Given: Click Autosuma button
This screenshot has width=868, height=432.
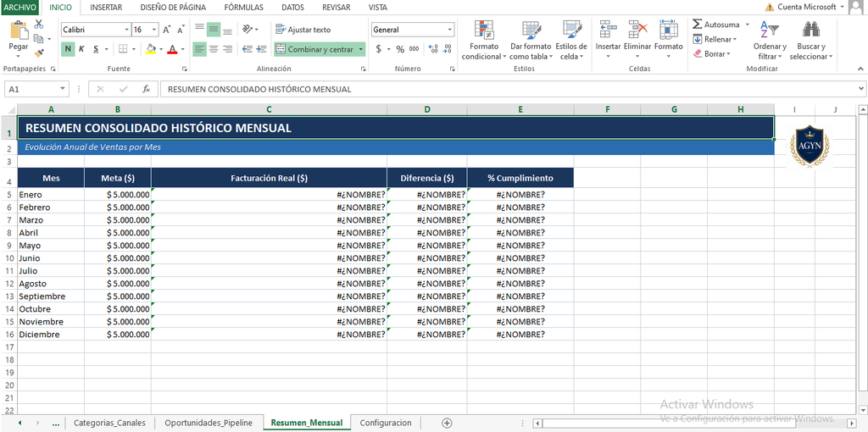Looking at the screenshot, I should point(715,25).
